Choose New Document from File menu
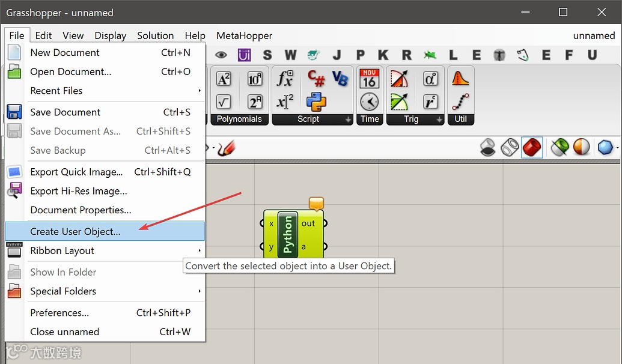The height and width of the screenshot is (364, 622). point(105,52)
